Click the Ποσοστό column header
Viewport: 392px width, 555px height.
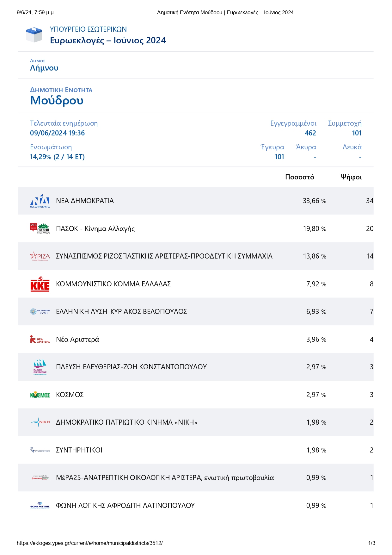(x=299, y=177)
